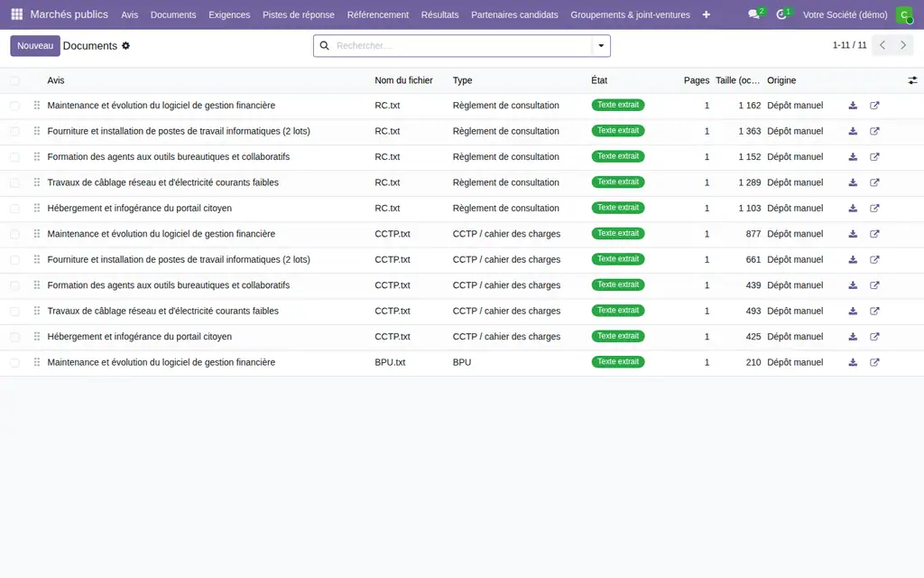Click the plus icon in navbar
This screenshot has height=578, width=924.
[706, 14]
